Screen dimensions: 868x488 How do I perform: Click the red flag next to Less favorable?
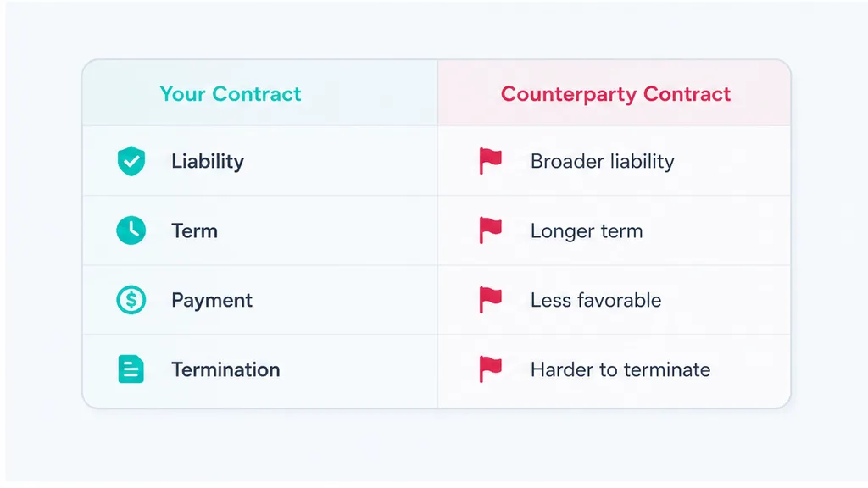click(x=491, y=300)
